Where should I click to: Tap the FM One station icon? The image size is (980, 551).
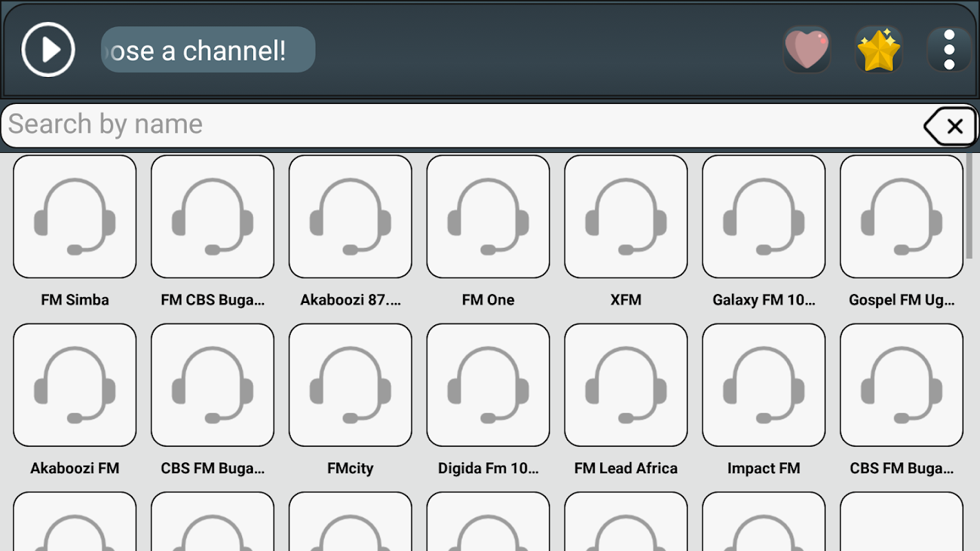tap(489, 217)
